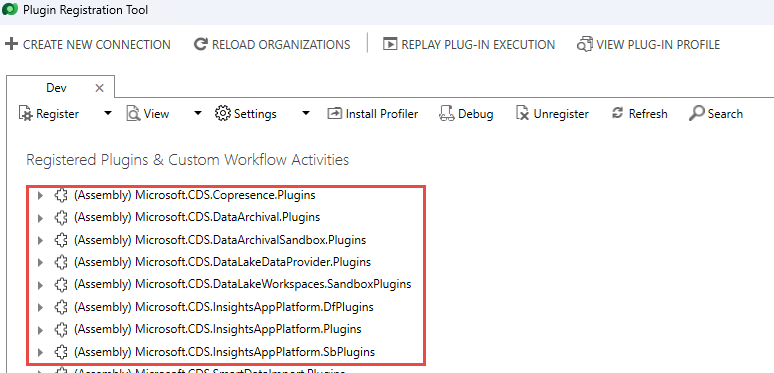
Task: Open the Settings dropdown arrow
Action: pos(306,113)
